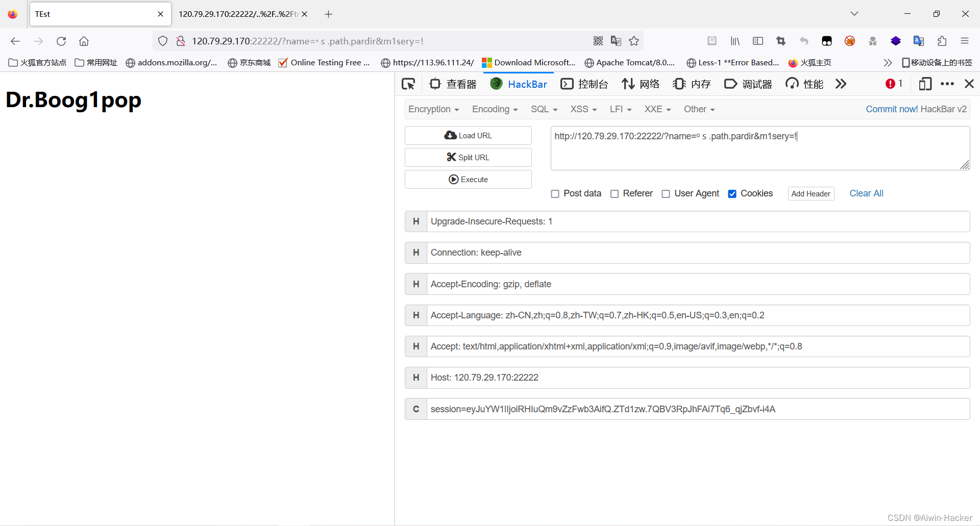Open the DevTools customize options menu
Screen dimensions: 980x526
tap(948, 84)
